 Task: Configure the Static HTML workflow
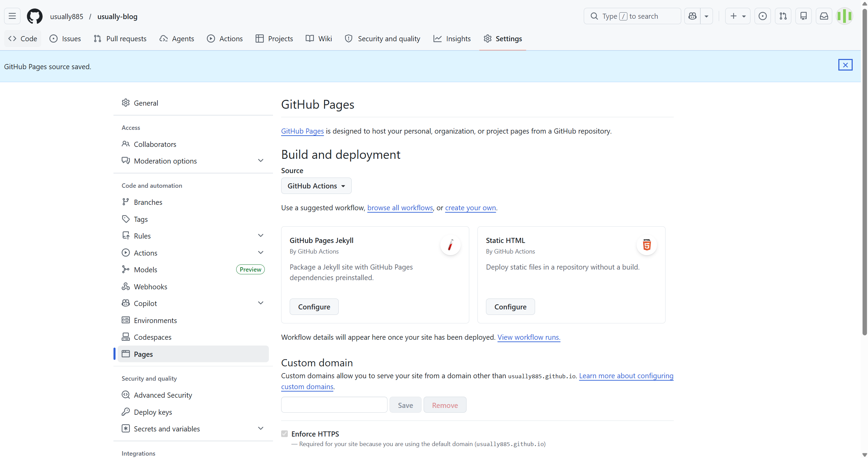(x=510, y=307)
